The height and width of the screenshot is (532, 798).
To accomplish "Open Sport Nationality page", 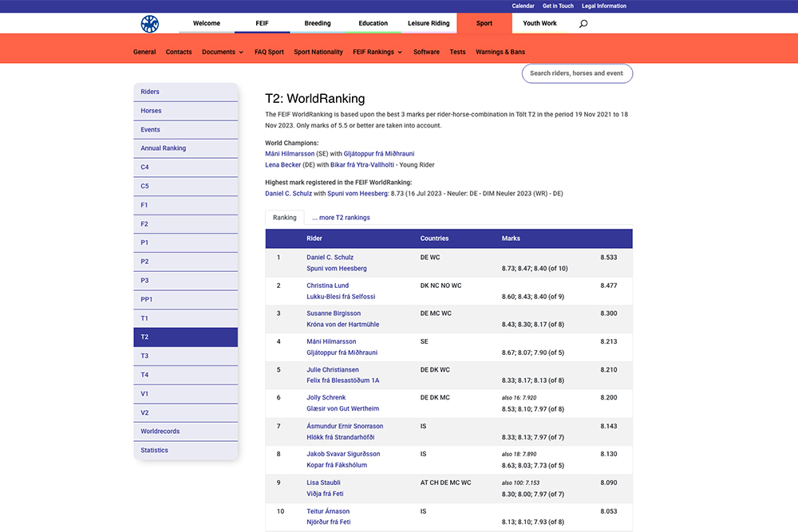I will (318, 52).
